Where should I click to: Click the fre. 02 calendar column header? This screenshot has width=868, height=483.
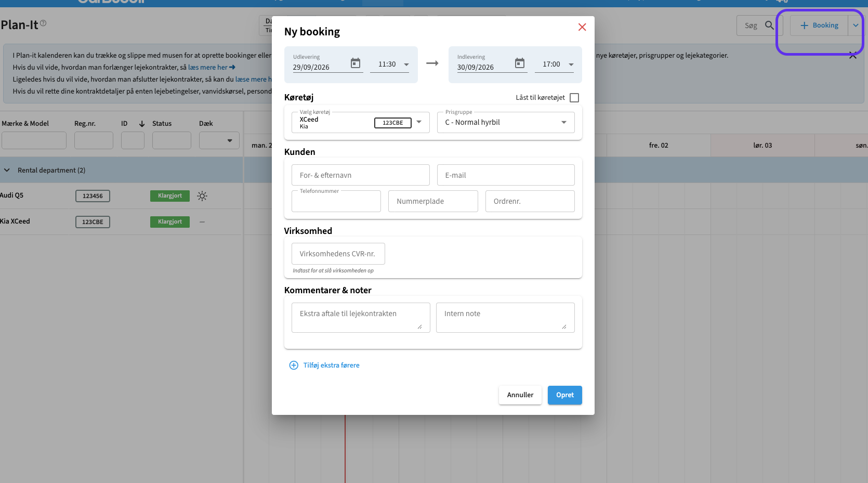click(659, 146)
